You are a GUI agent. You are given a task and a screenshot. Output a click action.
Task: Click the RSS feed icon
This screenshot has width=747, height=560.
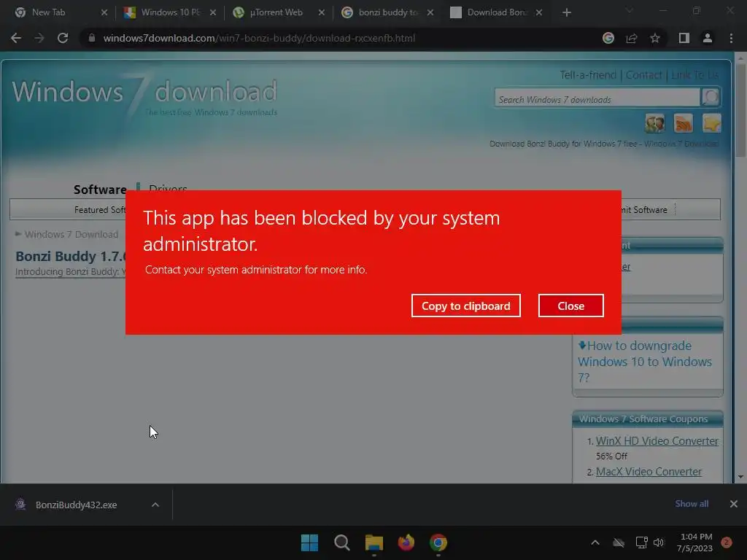pos(683,123)
